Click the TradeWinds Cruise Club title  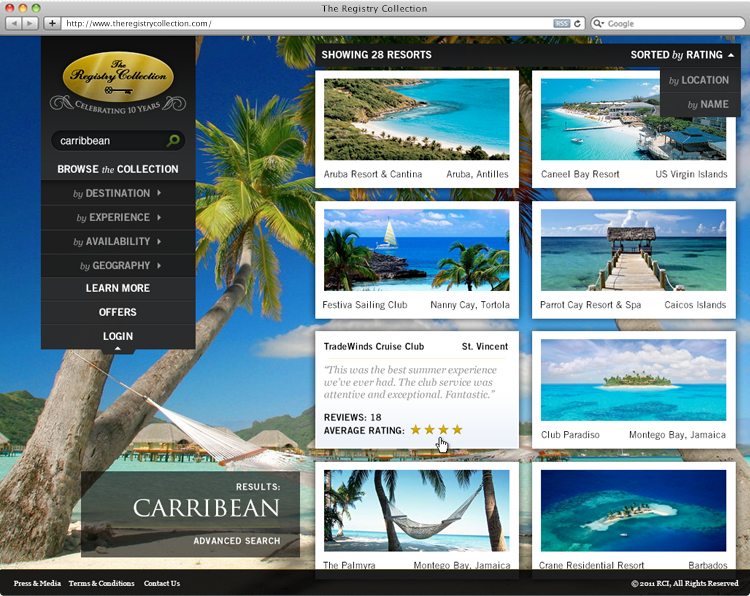click(374, 346)
